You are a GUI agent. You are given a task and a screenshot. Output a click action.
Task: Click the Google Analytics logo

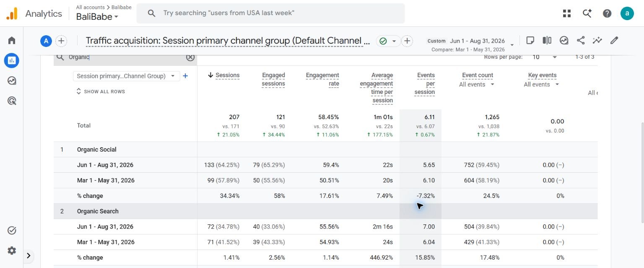click(x=12, y=13)
